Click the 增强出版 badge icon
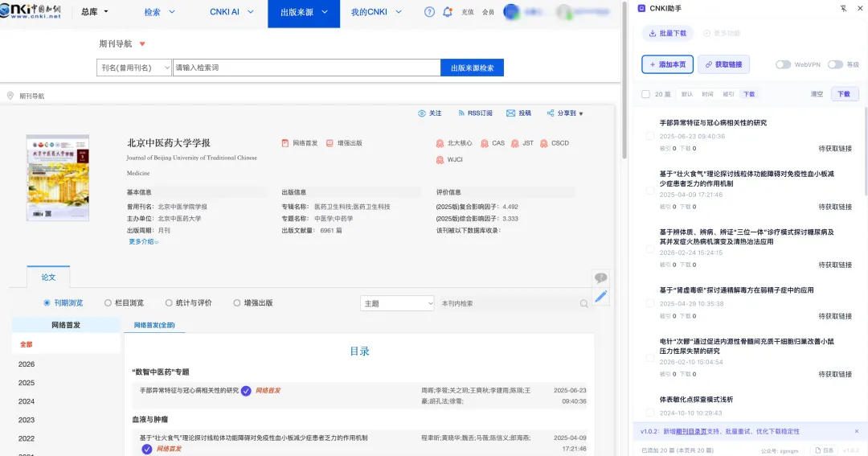Viewport: 868px width, 456px height. tap(330, 143)
